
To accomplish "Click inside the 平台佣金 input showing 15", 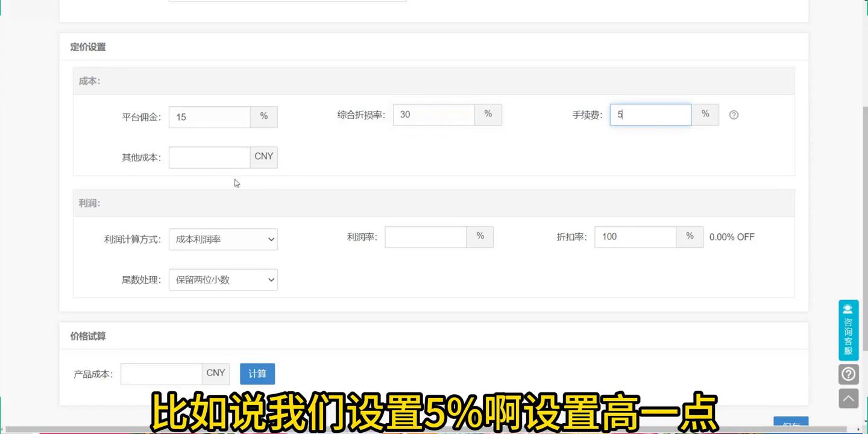I will [x=209, y=116].
